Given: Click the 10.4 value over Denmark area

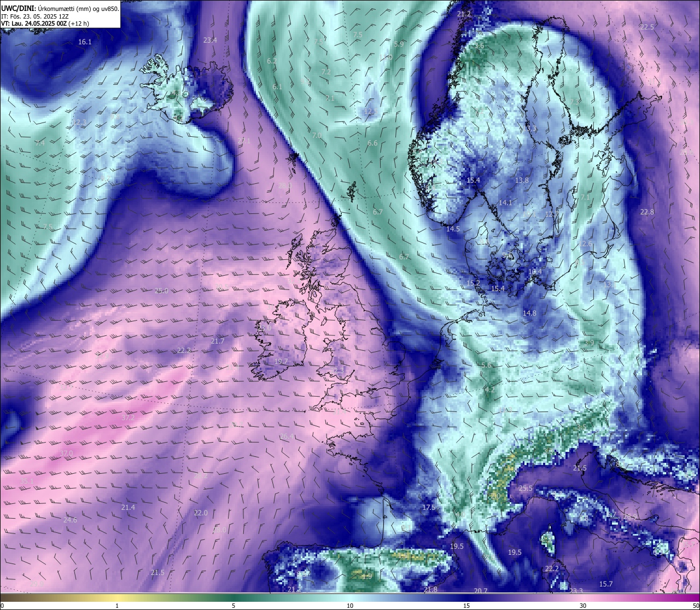Looking at the screenshot, I should pyautogui.click(x=535, y=271).
